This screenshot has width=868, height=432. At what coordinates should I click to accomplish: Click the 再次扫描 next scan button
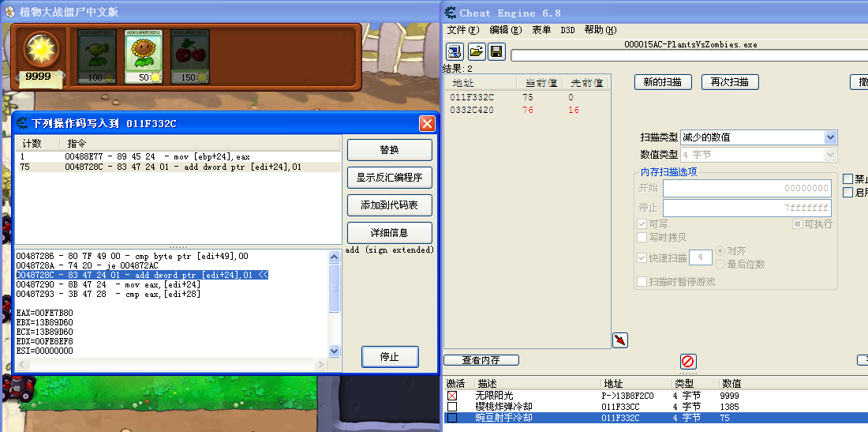730,82
